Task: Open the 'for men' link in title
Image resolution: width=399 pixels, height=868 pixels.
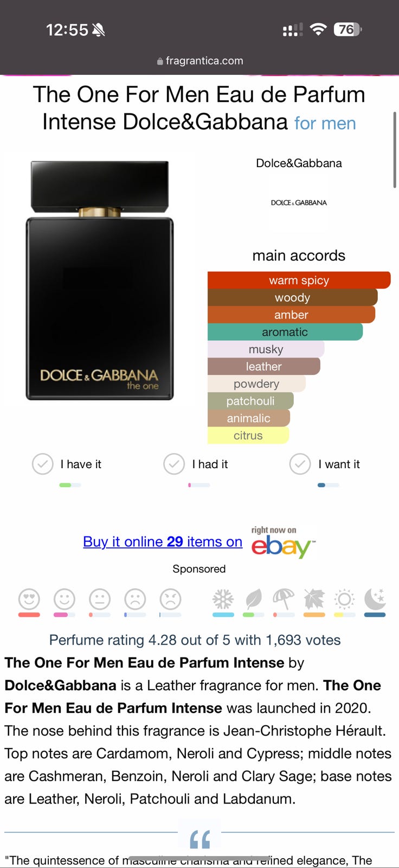Action: click(x=325, y=123)
